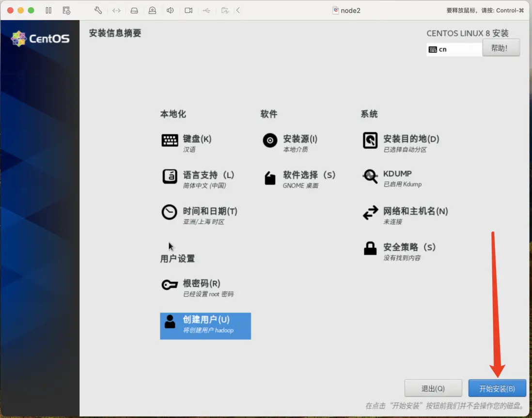Click the CENTOS LINUX 8 安装 title
The height and width of the screenshot is (418, 532).
click(468, 33)
